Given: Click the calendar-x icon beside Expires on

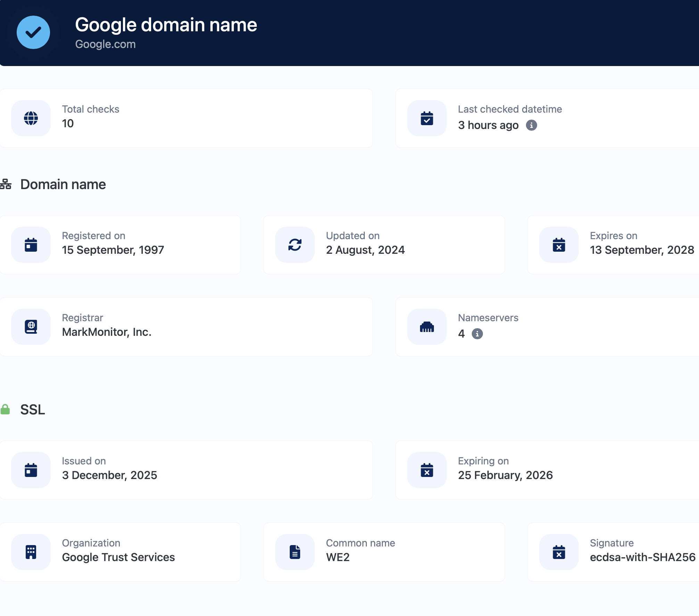Looking at the screenshot, I should click(x=559, y=245).
